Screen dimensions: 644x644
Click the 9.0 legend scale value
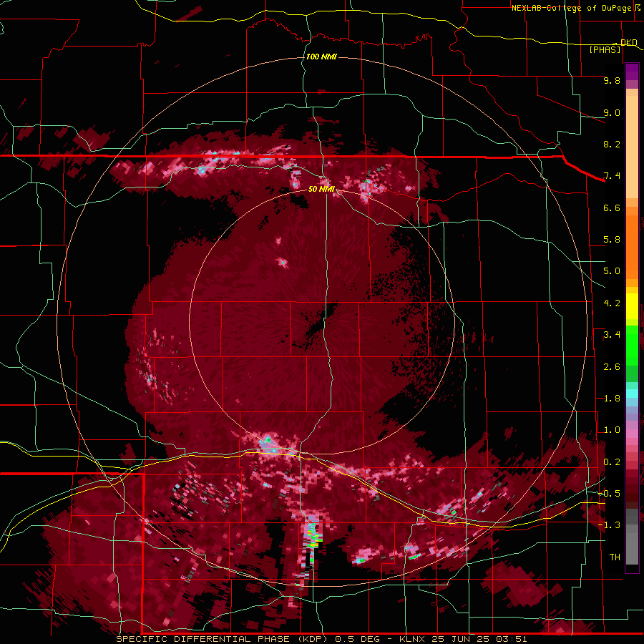coord(612,112)
